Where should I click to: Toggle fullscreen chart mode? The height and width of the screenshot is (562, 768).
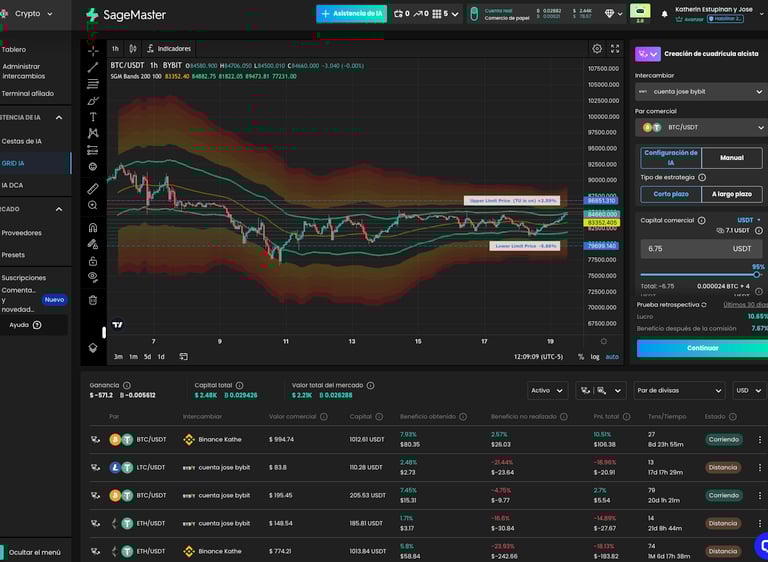(615, 49)
